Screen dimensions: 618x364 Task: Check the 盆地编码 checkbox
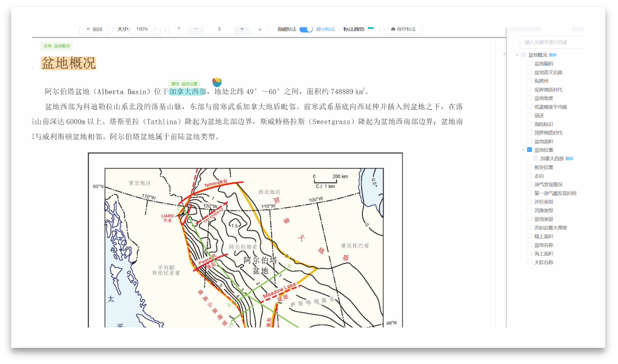[529, 63]
